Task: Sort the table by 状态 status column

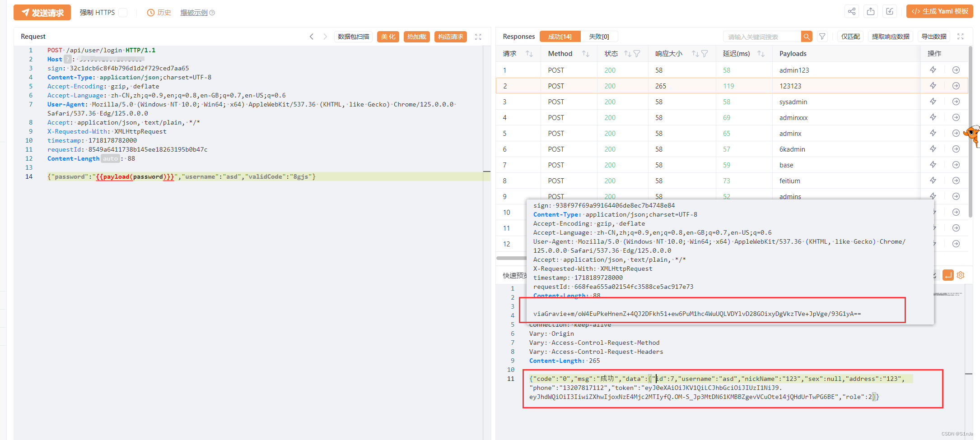Action: click(628, 54)
